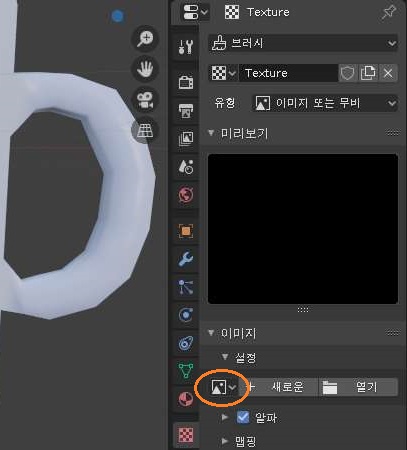Viewport: 407px width, 450px height.
Task: Open the Tool properties tab
Action: pos(186,47)
